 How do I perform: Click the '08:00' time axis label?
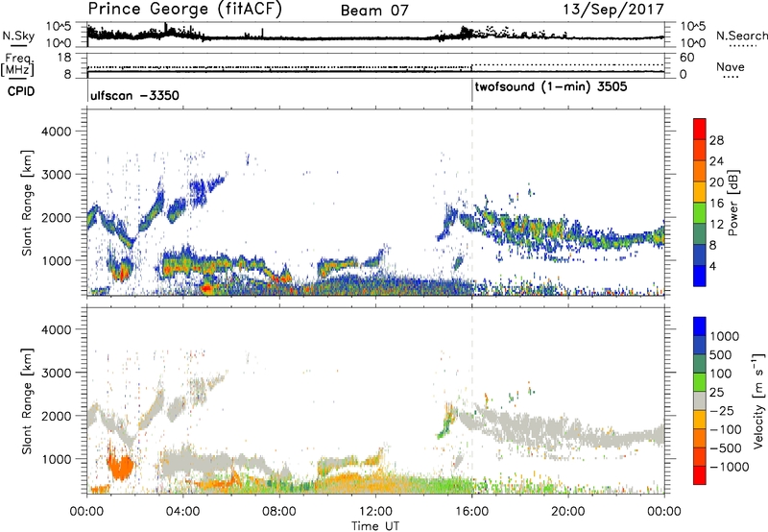[x=279, y=512]
